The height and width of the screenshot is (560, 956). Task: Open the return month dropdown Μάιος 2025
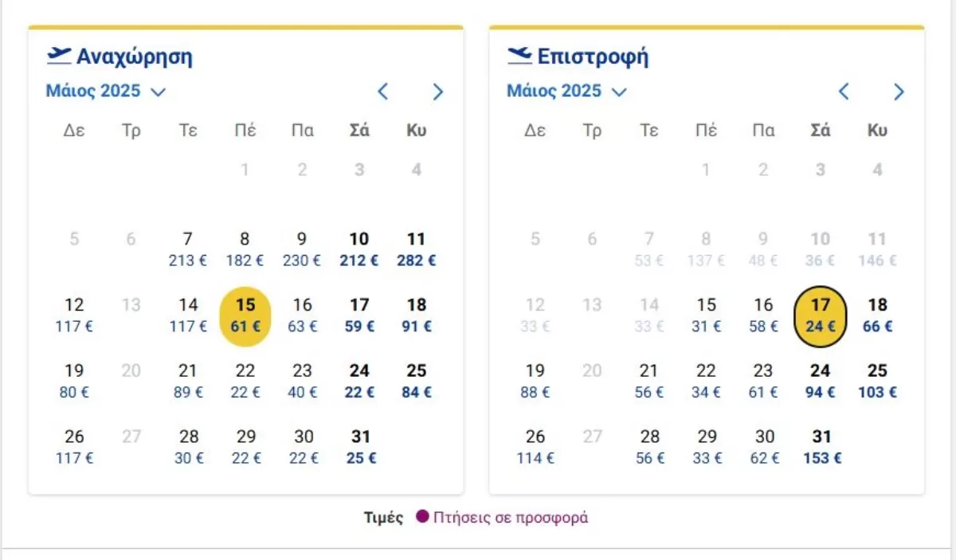pos(566,91)
